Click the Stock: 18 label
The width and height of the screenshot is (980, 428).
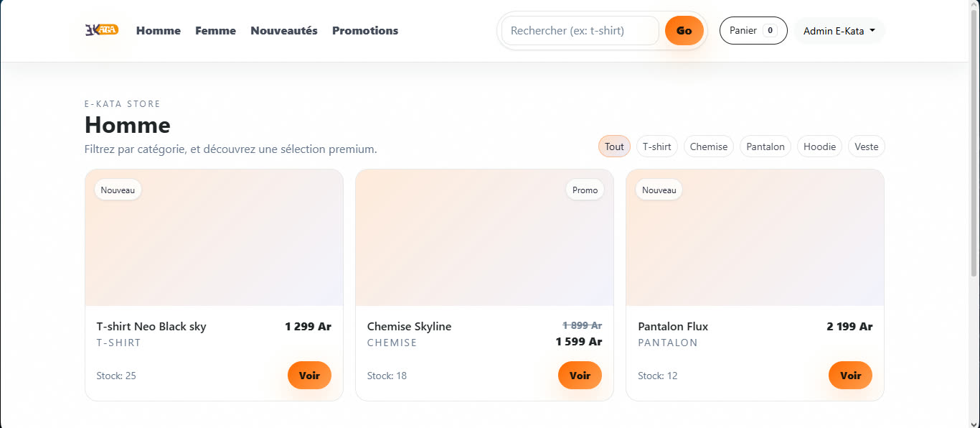pyautogui.click(x=387, y=376)
